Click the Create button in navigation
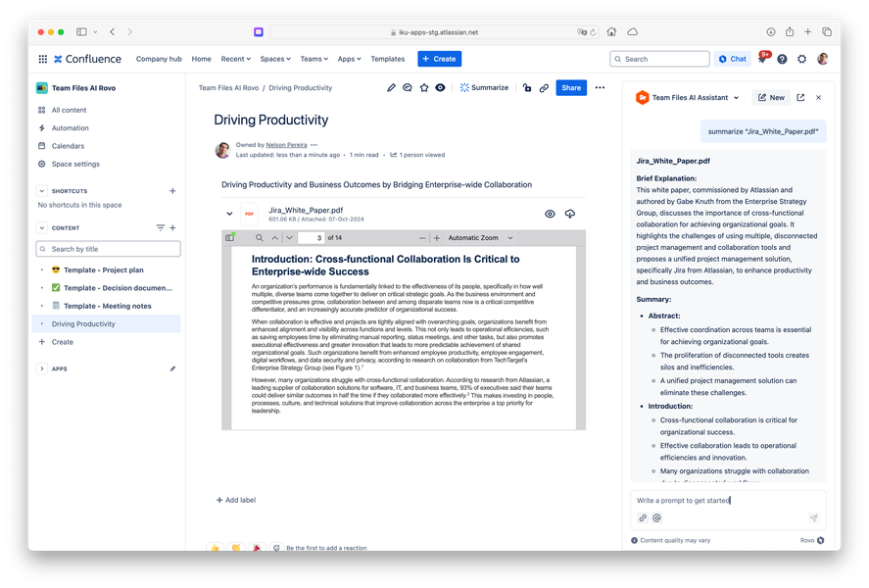The height and width of the screenshot is (588, 869). (x=440, y=59)
